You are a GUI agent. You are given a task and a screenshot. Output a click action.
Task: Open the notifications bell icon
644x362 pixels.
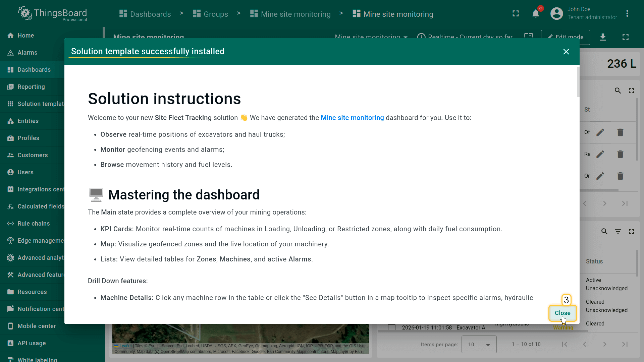536,14
